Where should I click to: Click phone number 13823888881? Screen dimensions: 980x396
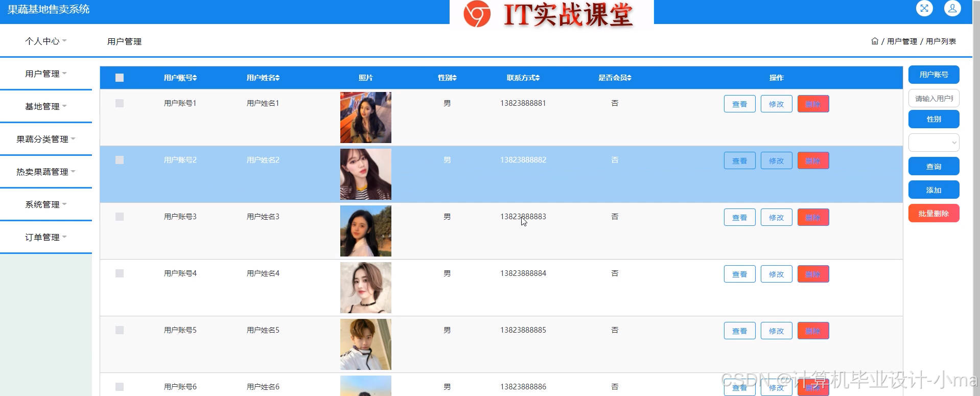point(523,103)
